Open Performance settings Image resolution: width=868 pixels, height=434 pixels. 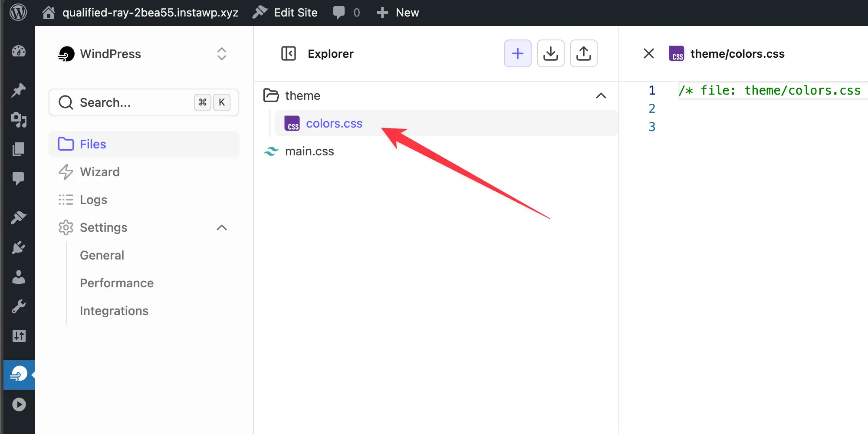coord(117,283)
